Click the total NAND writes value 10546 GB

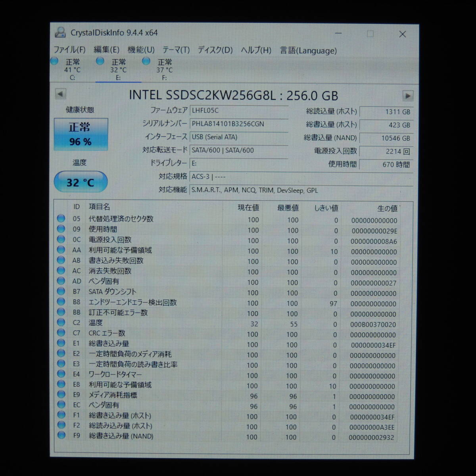coord(386,138)
